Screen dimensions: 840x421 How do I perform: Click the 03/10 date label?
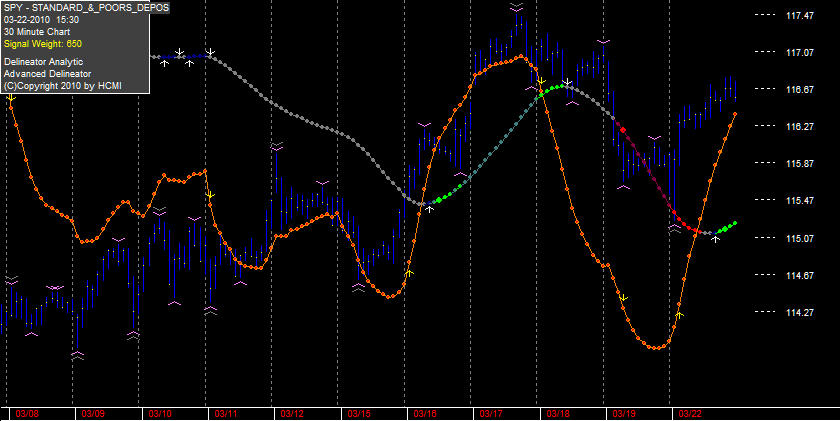coord(159,414)
